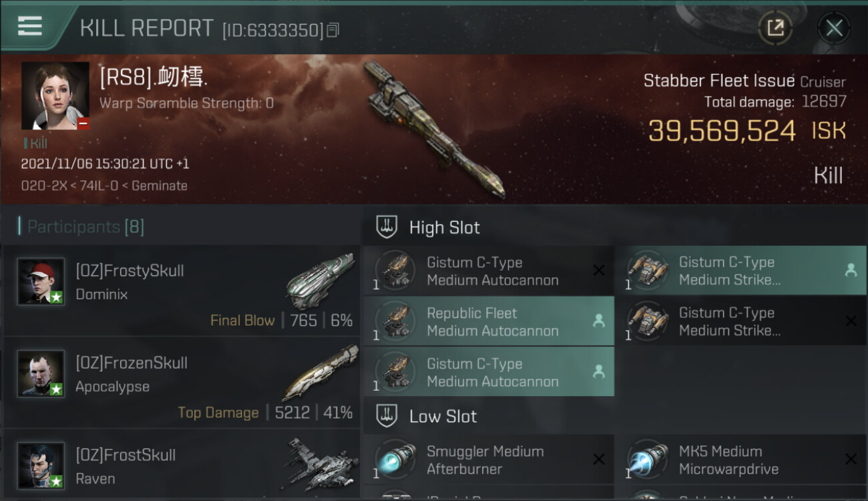868x501 pixels.
Task: Open FrostSkull's Raven participant entry
Action: (x=182, y=466)
